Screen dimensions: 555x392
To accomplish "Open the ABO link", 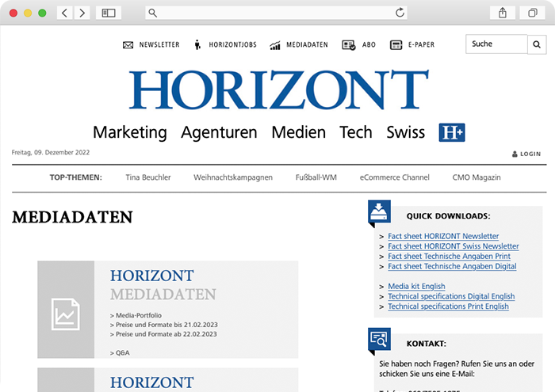I will click(x=369, y=45).
